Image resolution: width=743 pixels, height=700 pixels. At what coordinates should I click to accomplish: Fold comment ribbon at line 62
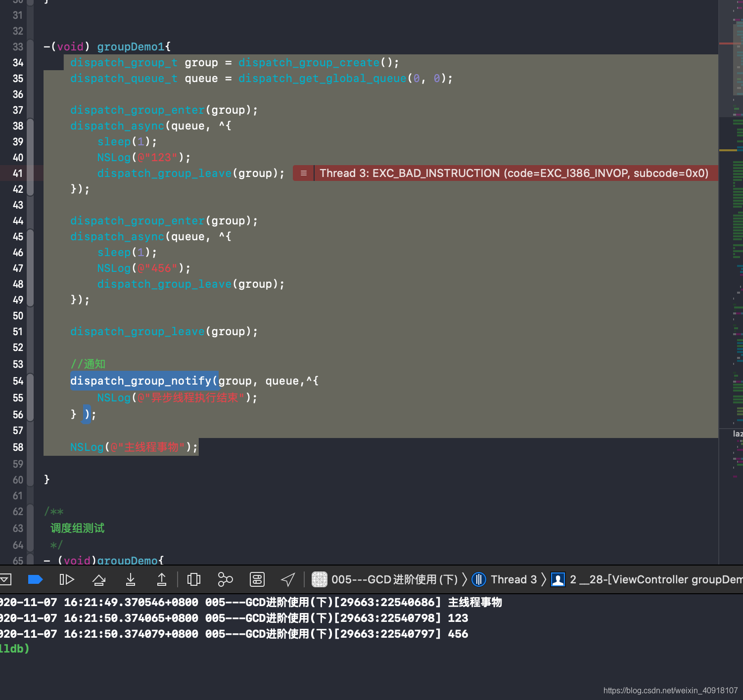(30, 528)
